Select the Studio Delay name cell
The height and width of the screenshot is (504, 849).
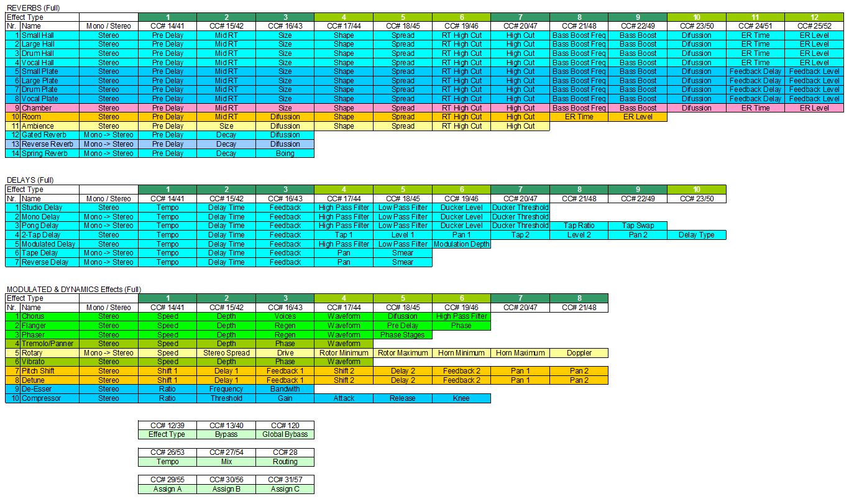tap(50, 208)
